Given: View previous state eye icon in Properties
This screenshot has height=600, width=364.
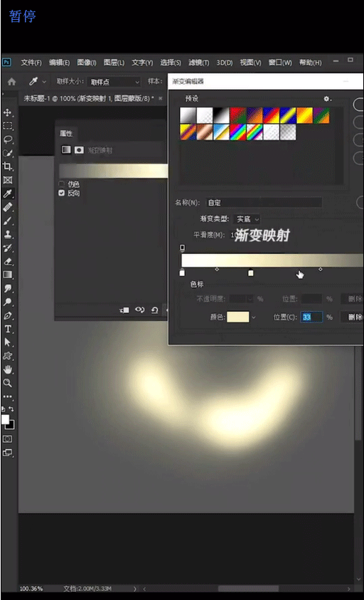Looking at the screenshot, I should [x=139, y=310].
